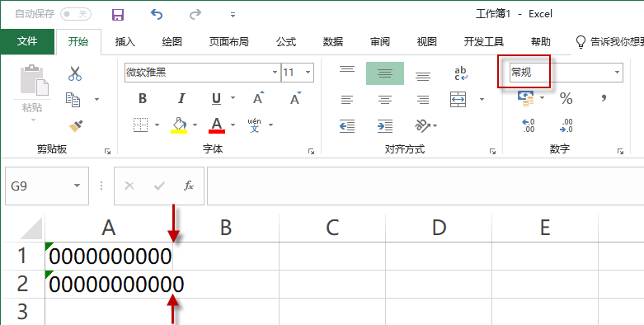Apply red font color A
Screen dimensions: 644x325
point(217,125)
